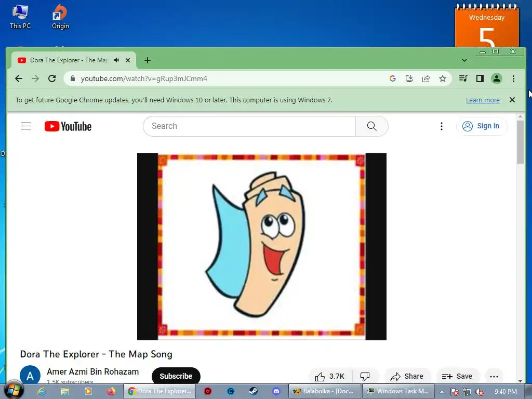Click the YouTube logo

coord(68,126)
